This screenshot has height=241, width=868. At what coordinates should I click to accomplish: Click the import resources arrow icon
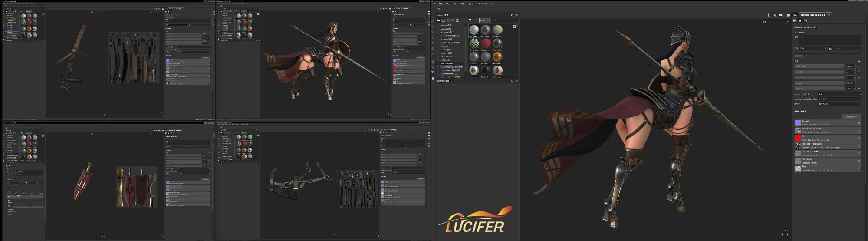point(457,20)
